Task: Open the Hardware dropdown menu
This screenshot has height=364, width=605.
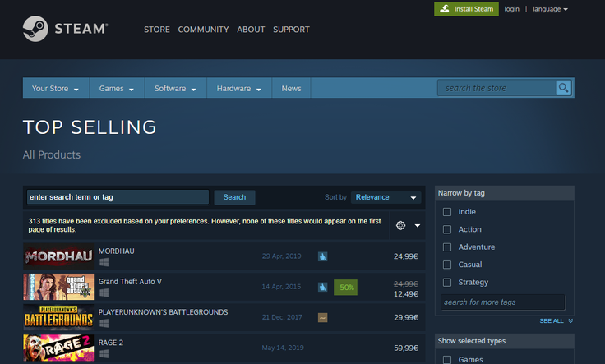Action: (239, 88)
